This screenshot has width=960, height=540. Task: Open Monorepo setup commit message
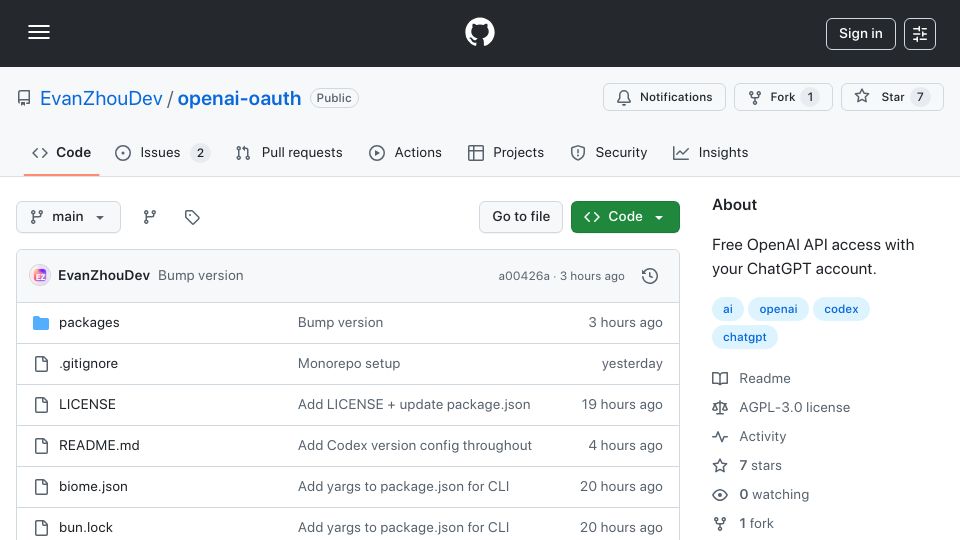349,364
